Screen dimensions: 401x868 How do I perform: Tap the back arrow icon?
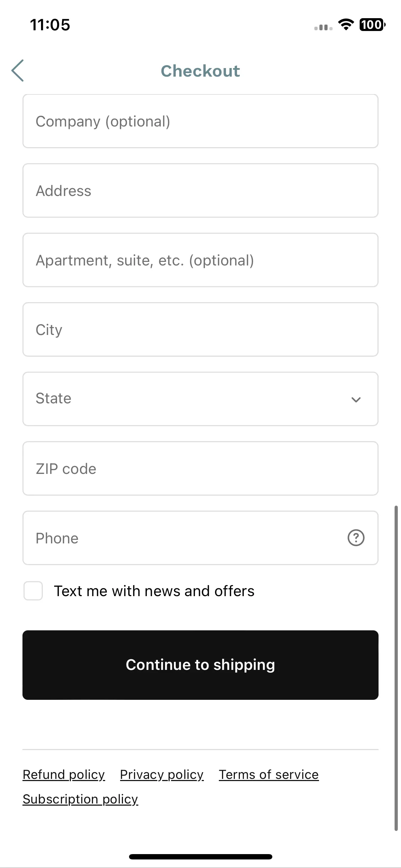17,71
